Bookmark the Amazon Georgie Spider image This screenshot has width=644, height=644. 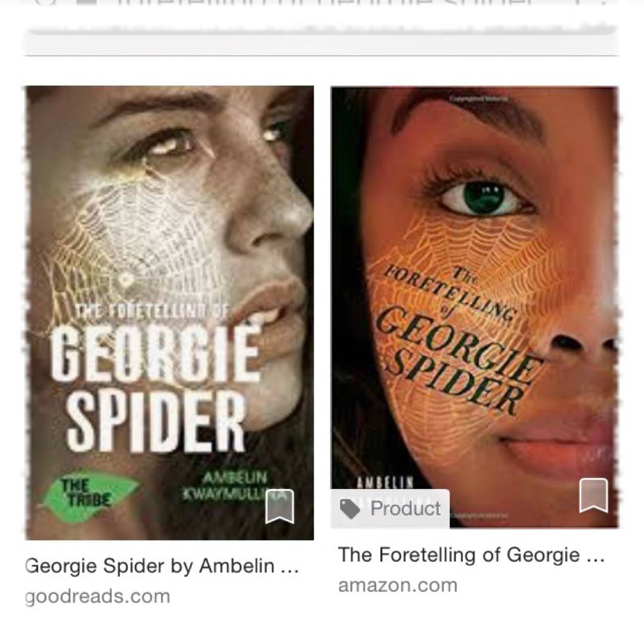(x=593, y=496)
